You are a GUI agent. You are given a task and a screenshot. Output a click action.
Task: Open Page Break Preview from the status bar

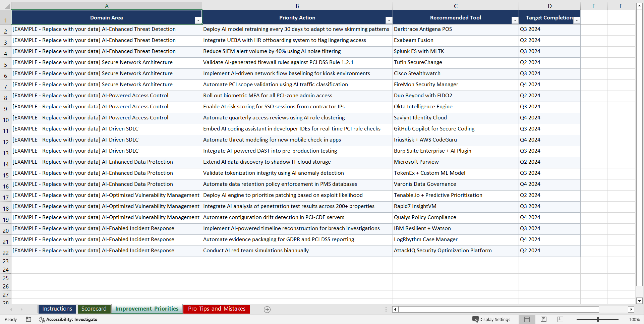click(x=560, y=319)
